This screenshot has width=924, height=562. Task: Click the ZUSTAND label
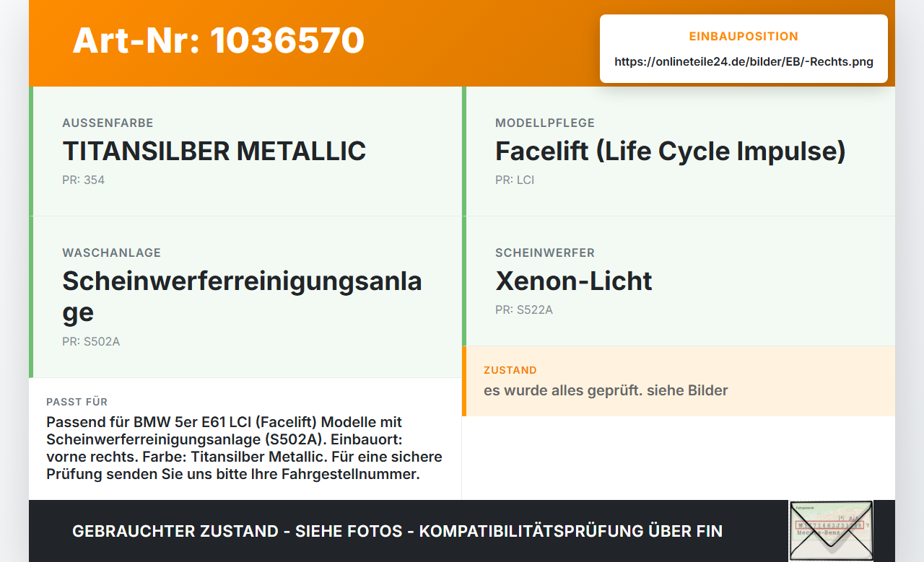click(510, 370)
